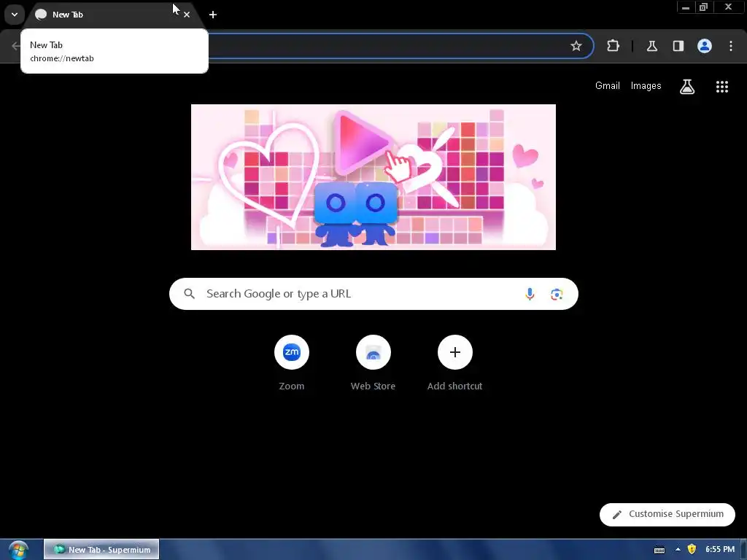Minimize the browser window

pos(686,7)
